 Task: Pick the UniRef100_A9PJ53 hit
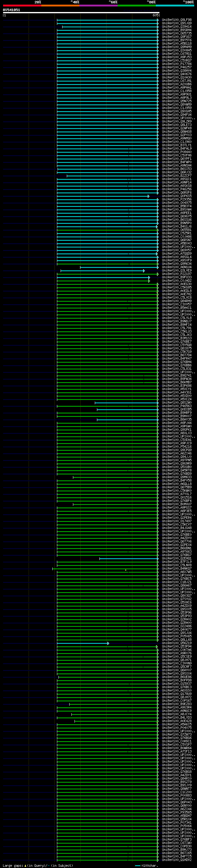[x=176, y=57]
